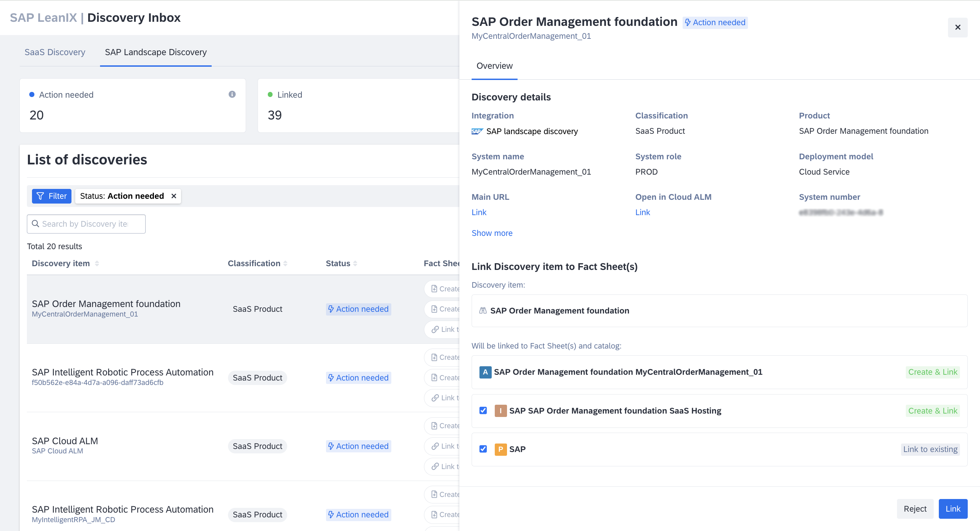
Task: Click the Application 'A' fact sheet icon
Action: [x=485, y=372]
